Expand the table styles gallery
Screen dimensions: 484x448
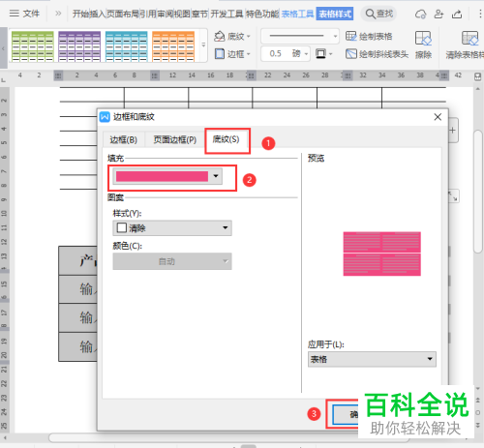click(203, 45)
